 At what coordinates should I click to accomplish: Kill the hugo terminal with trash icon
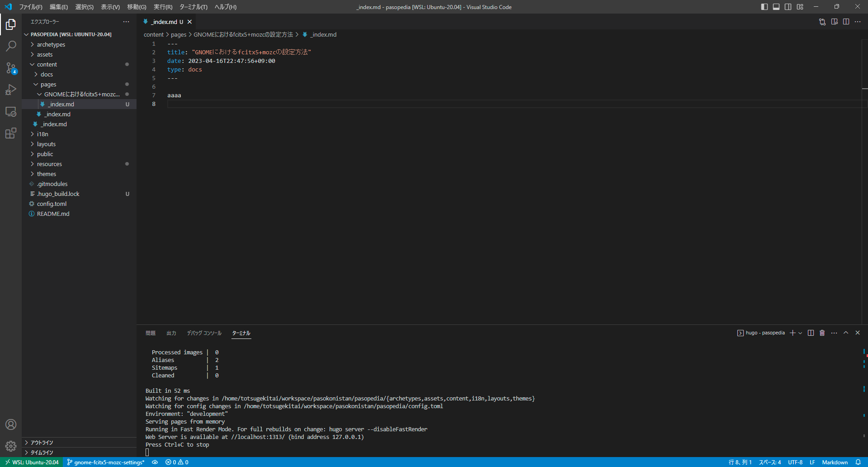coord(822,333)
